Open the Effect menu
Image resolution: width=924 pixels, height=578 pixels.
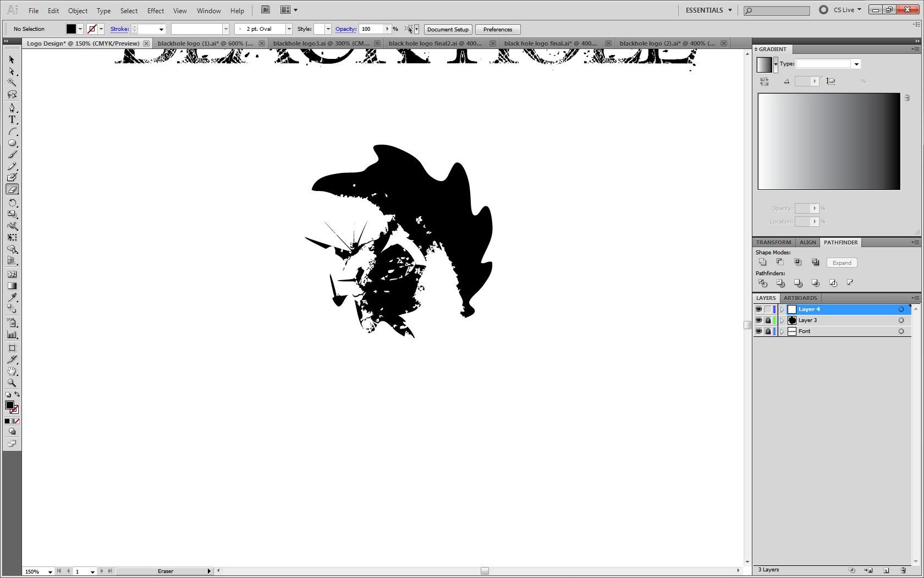[156, 10]
